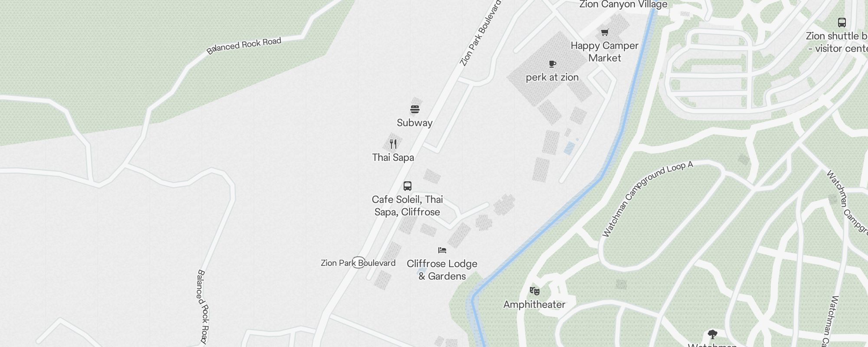868x347 pixels.
Task: Select the perk at zion coffee cup icon
Action: click(x=552, y=64)
